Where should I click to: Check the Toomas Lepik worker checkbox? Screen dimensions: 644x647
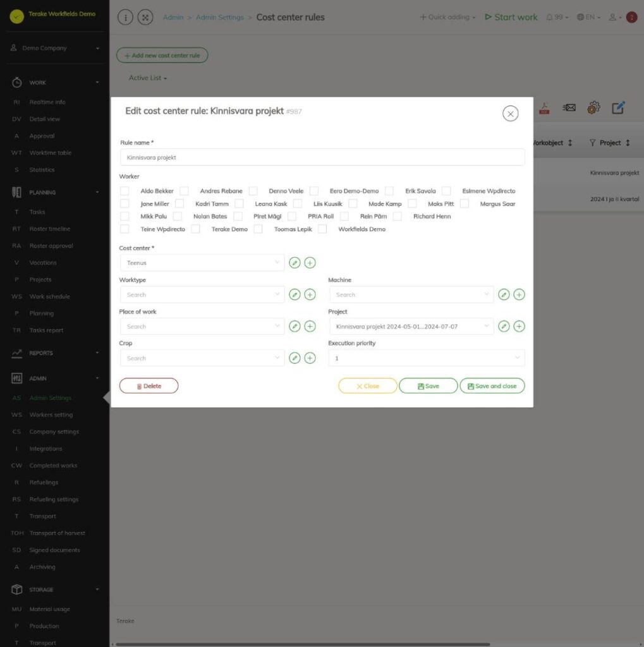point(258,229)
